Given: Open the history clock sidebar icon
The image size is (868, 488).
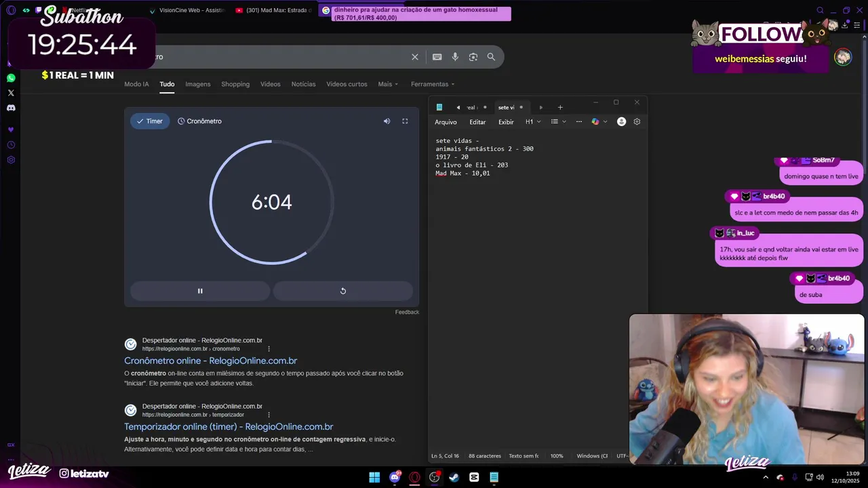Looking at the screenshot, I should click(11, 145).
